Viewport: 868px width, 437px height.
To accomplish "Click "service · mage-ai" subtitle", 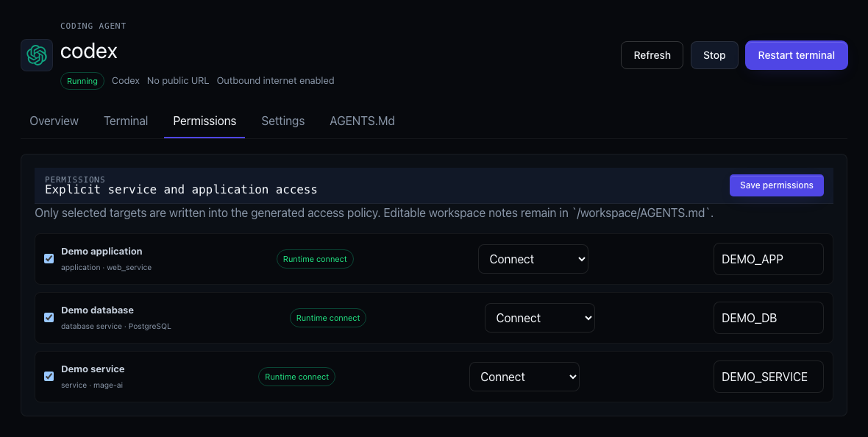I will tap(92, 385).
